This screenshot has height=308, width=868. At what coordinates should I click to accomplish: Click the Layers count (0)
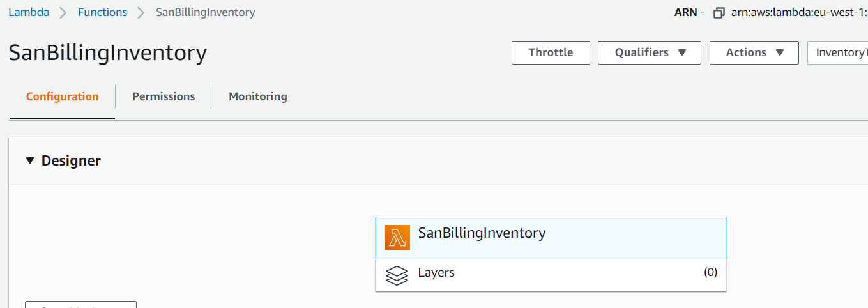pyautogui.click(x=710, y=272)
